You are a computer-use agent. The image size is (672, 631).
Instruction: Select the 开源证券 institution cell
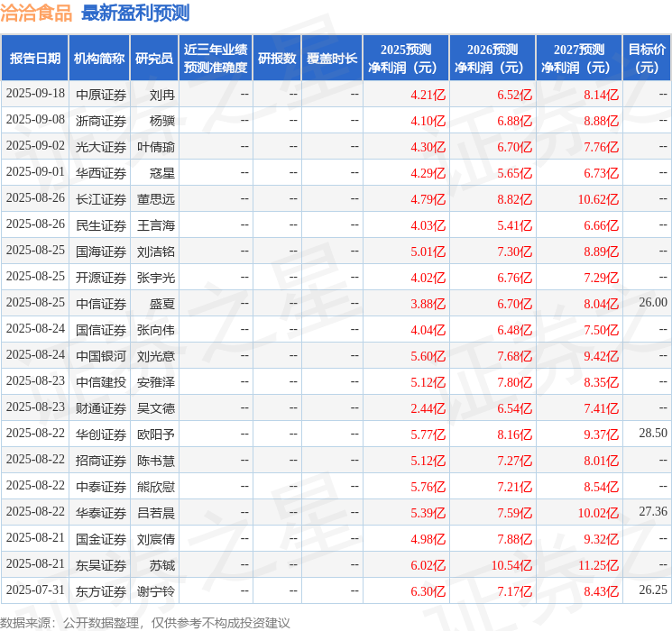[101, 278]
